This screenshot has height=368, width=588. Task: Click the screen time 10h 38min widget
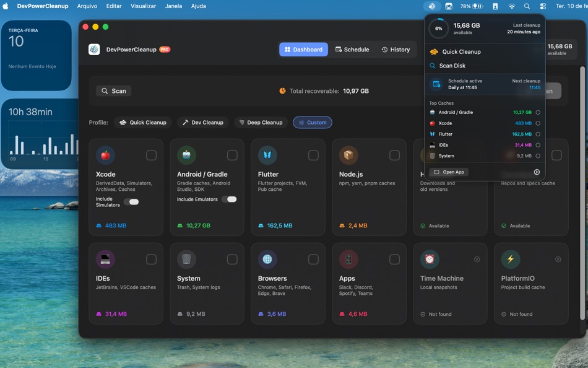(x=40, y=134)
